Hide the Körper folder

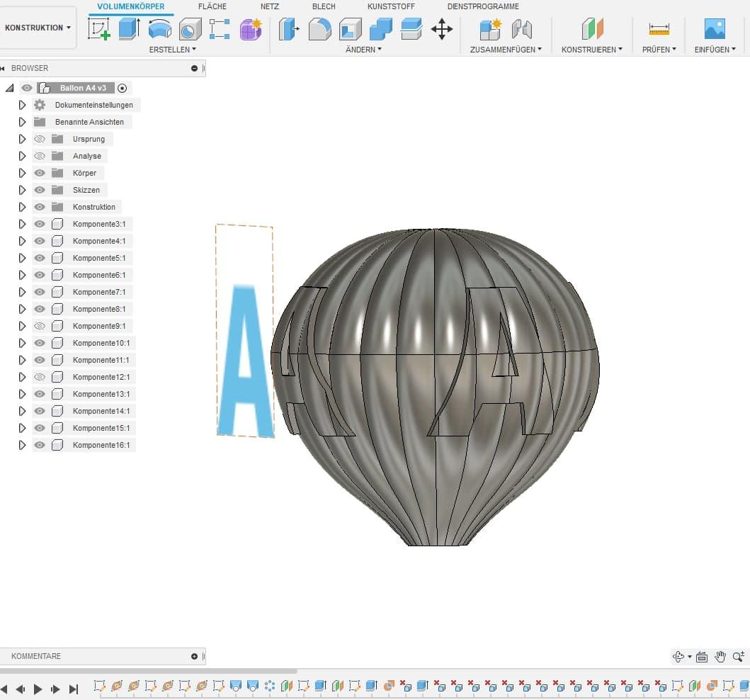point(40,173)
